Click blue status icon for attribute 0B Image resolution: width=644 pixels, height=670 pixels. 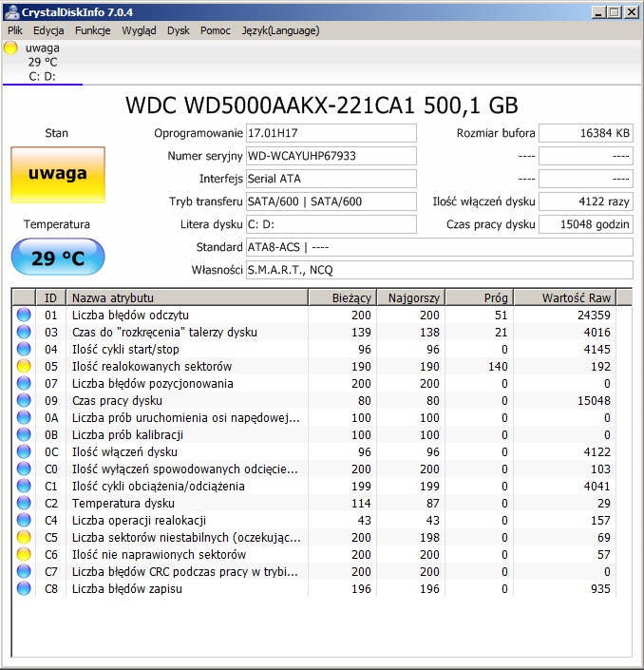point(24,434)
